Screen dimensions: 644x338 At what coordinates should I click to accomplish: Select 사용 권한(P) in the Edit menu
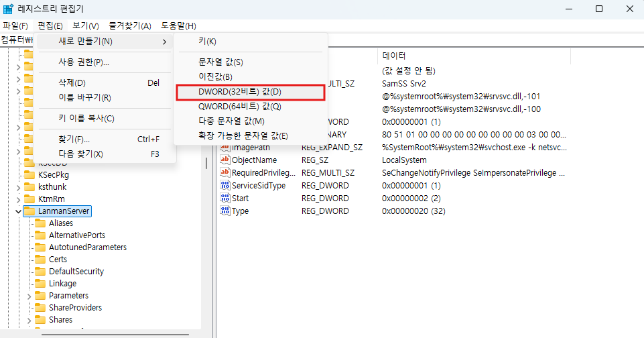pos(84,62)
